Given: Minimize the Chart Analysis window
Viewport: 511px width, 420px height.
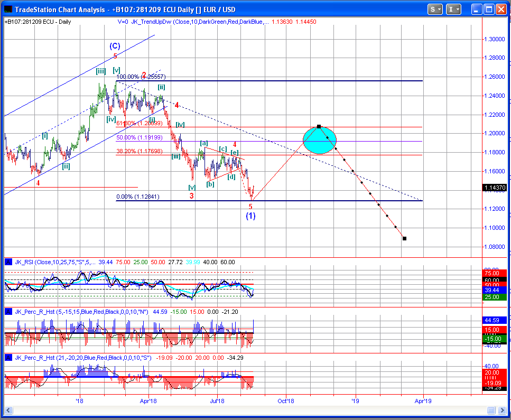Looking at the screenshot, I should (477, 10).
